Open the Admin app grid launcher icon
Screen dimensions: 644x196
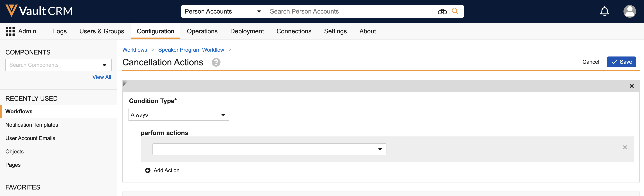(10, 31)
